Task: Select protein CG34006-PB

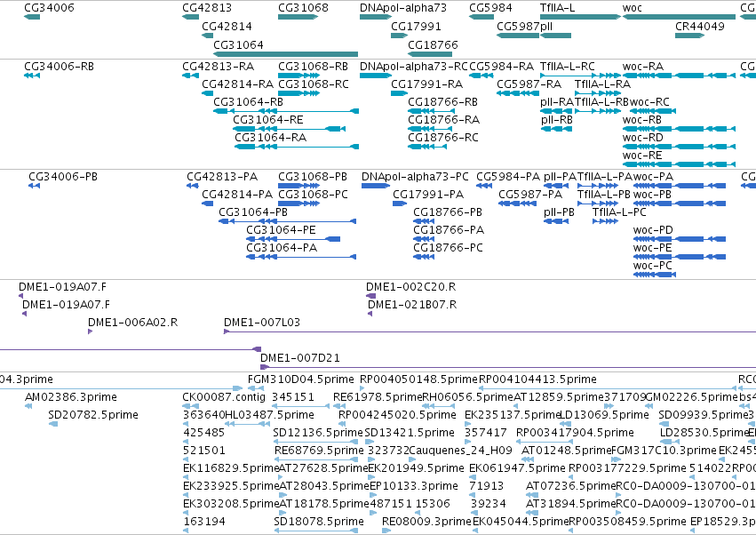Action: [x=34, y=186]
